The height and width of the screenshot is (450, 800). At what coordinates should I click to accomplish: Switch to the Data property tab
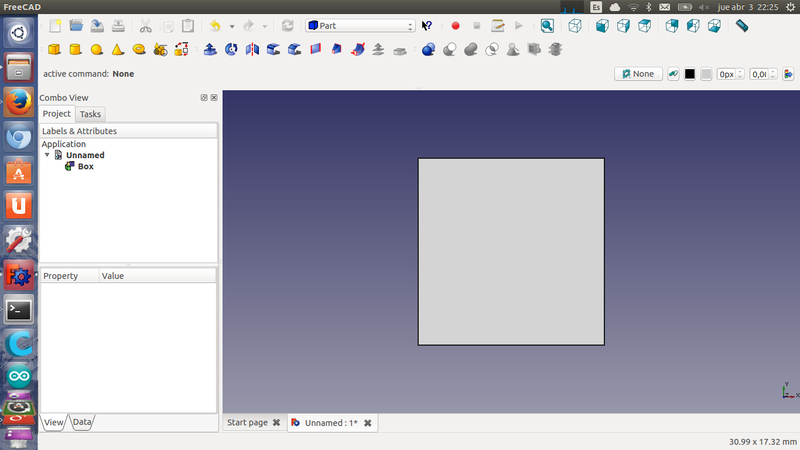click(x=82, y=423)
